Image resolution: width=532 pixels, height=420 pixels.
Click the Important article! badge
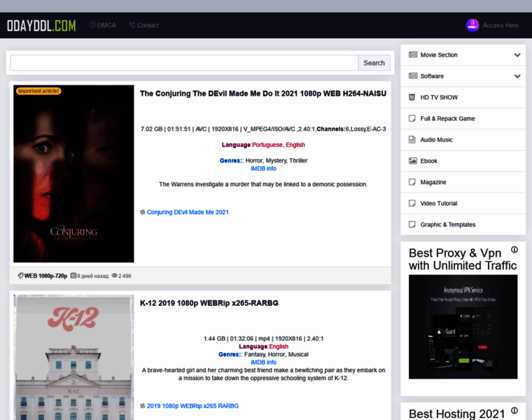(38, 91)
